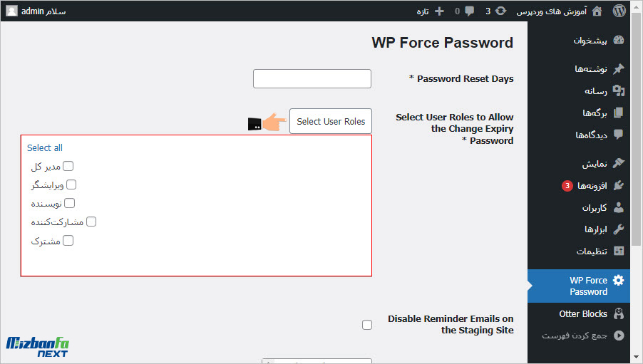Click the tools wrench icon
The height and width of the screenshot is (364, 643).
pos(618,229)
